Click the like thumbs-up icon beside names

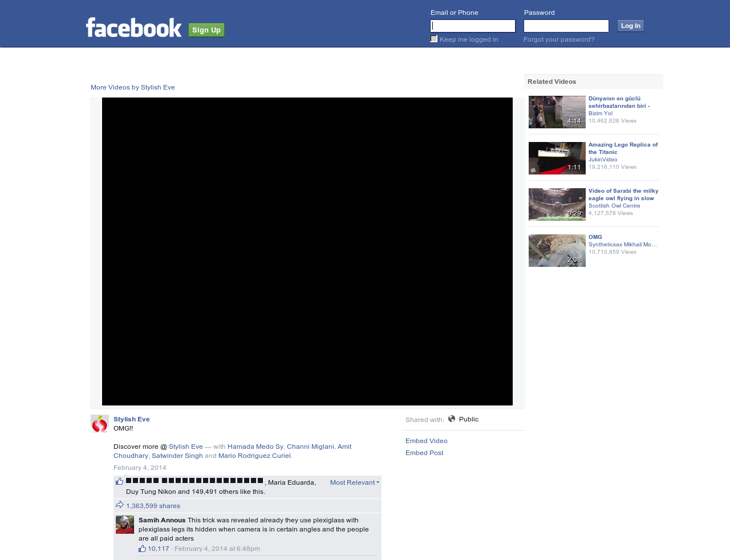pos(120,482)
